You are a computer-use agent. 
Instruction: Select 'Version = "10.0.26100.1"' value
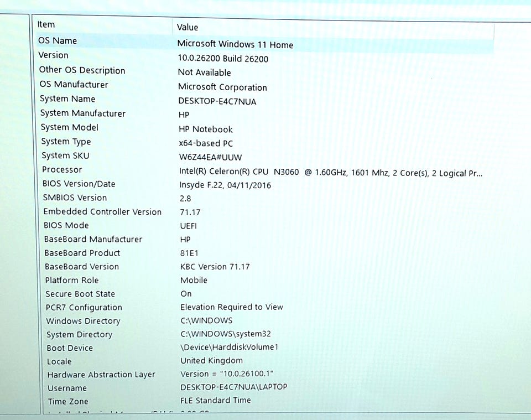tap(227, 374)
